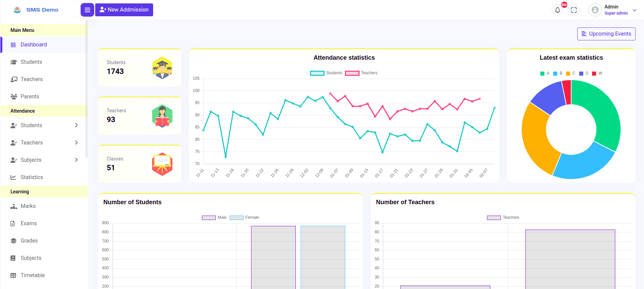644x289 pixels.
Task: Click the green A legend swatch
Action: pos(542,74)
